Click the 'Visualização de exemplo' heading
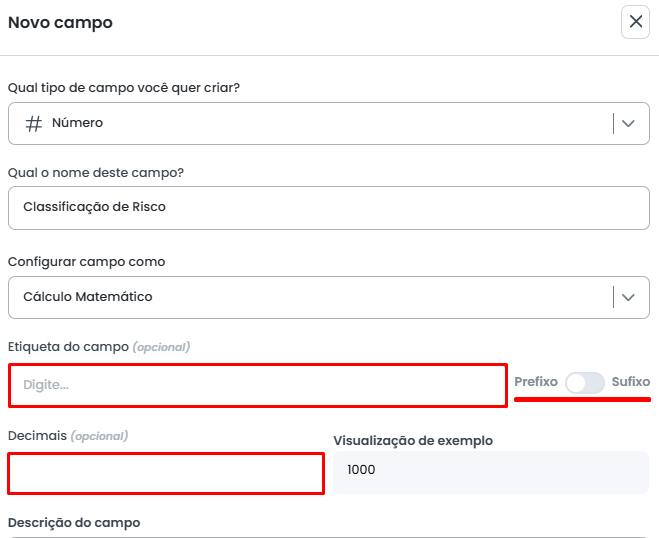The image size is (659, 538). click(x=413, y=440)
